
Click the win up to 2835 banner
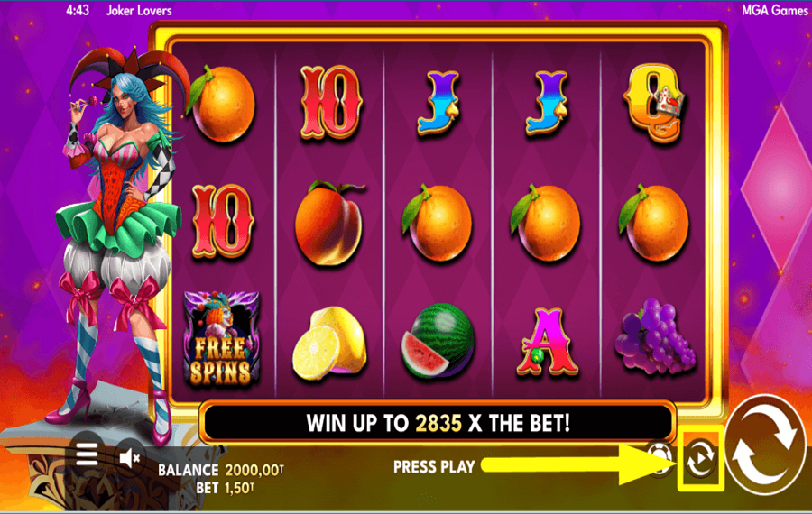click(x=438, y=424)
